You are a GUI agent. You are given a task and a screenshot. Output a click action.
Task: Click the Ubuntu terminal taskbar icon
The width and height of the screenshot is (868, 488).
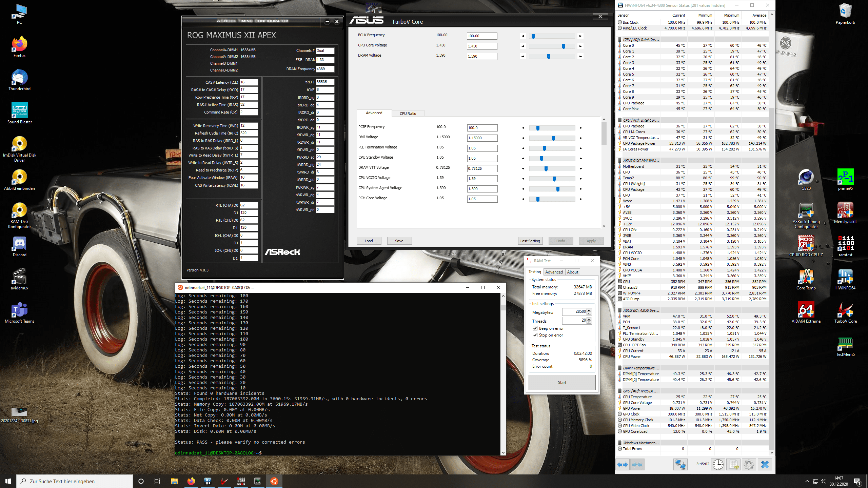(274, 481)
